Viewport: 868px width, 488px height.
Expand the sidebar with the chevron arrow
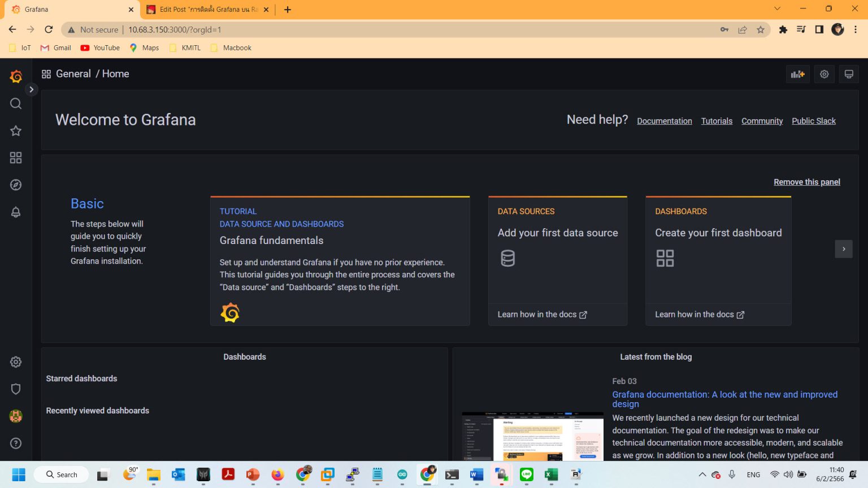(32, 89)
